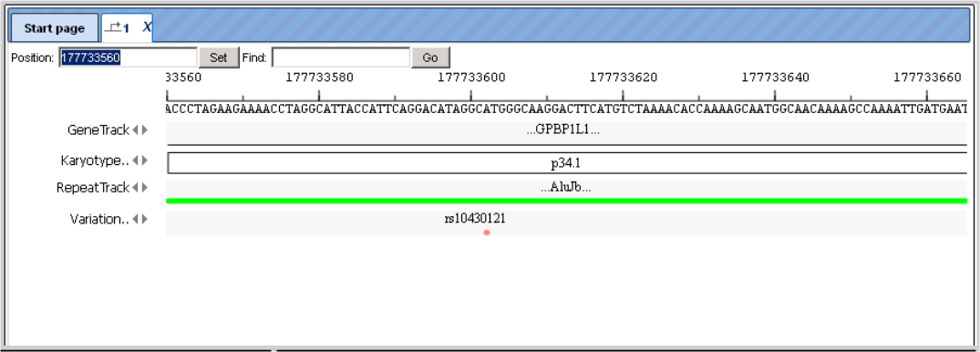
Task: Click the pink rs10430121 variant marker
Action: click(x=486, y=233)
